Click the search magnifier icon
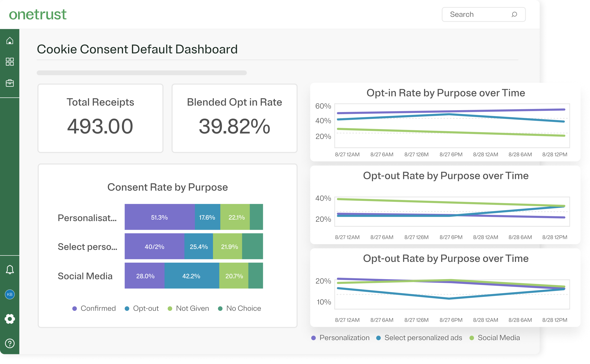 [x=514, y=14]
